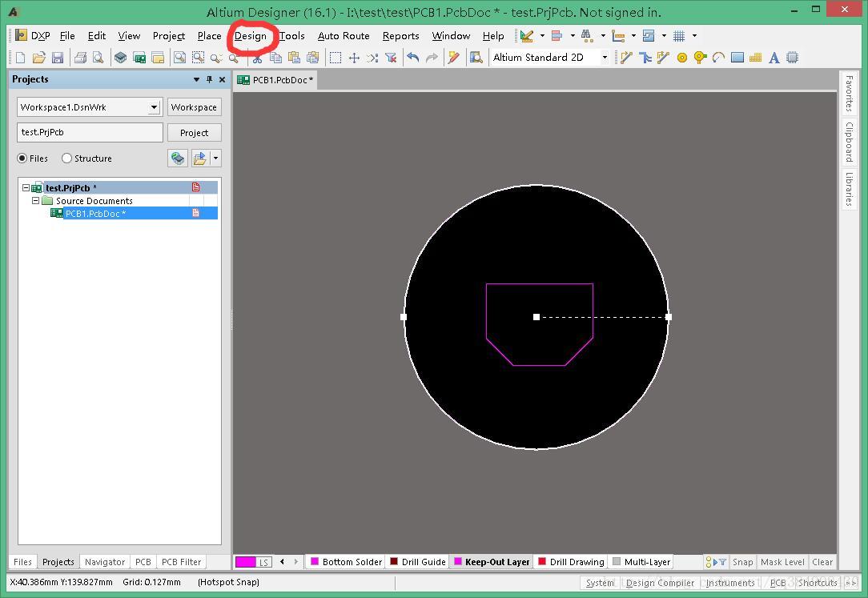Image resolution: width=868 pixels, height=598 pixels.
Task: Click the Project button
Action: [x=194, y=133]
